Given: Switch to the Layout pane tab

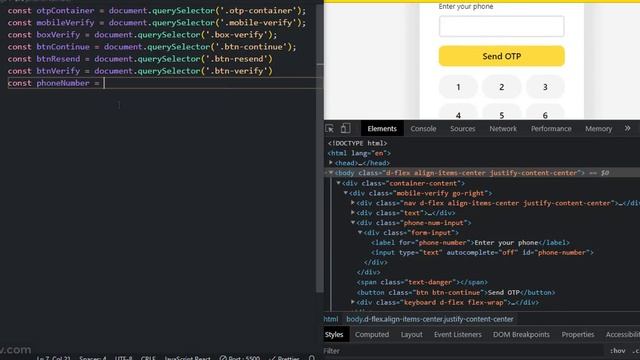Looking at the screenshot, I should (x=411, y=335).
